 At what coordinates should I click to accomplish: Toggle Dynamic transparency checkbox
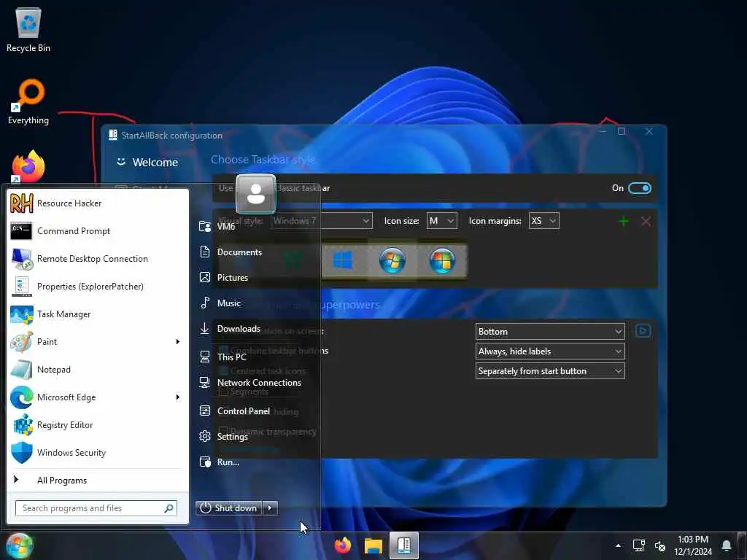click(x=223, y=432)
